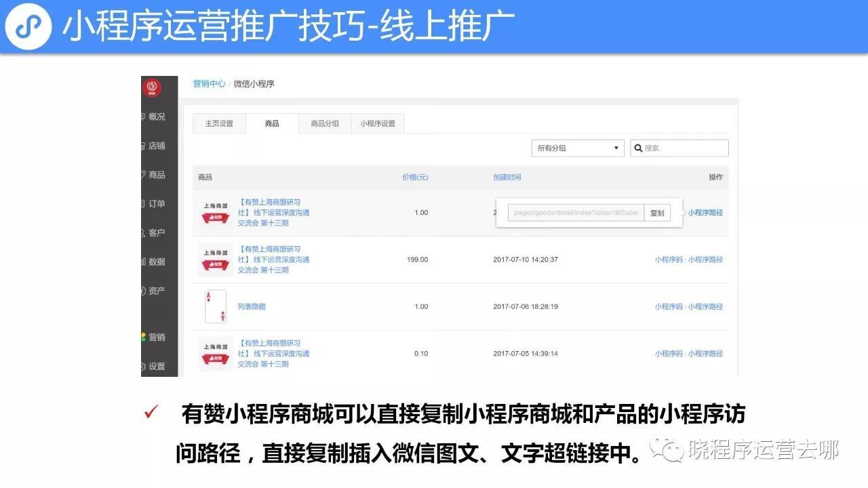Open 概况 in the sidebar
Image resolution: width=868 pixels, height=488 pixels.
[157, 117]
